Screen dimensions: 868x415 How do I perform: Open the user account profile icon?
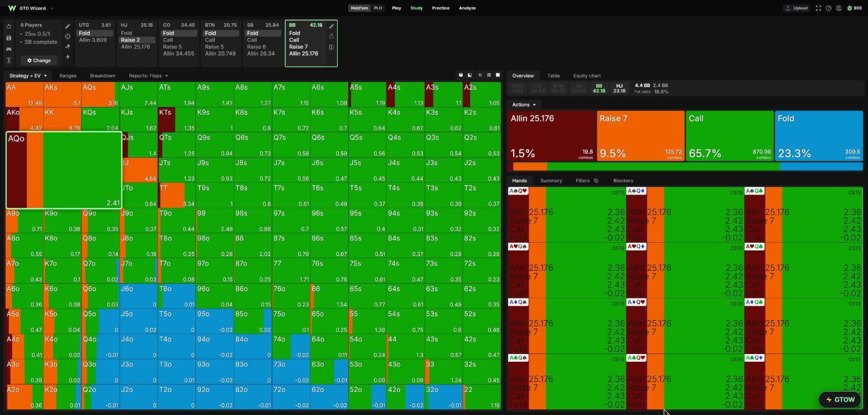[839, 8]
